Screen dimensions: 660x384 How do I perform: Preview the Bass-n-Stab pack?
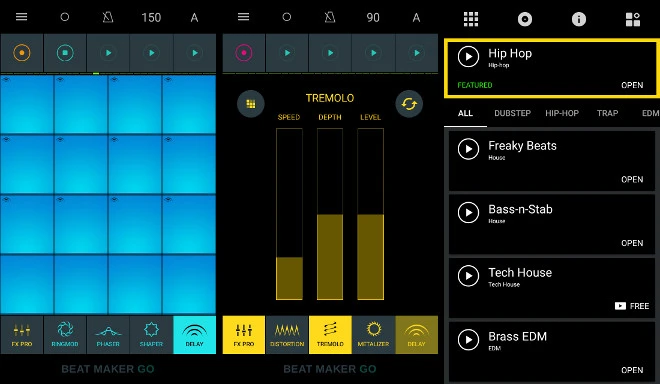[x=468, y=212]
